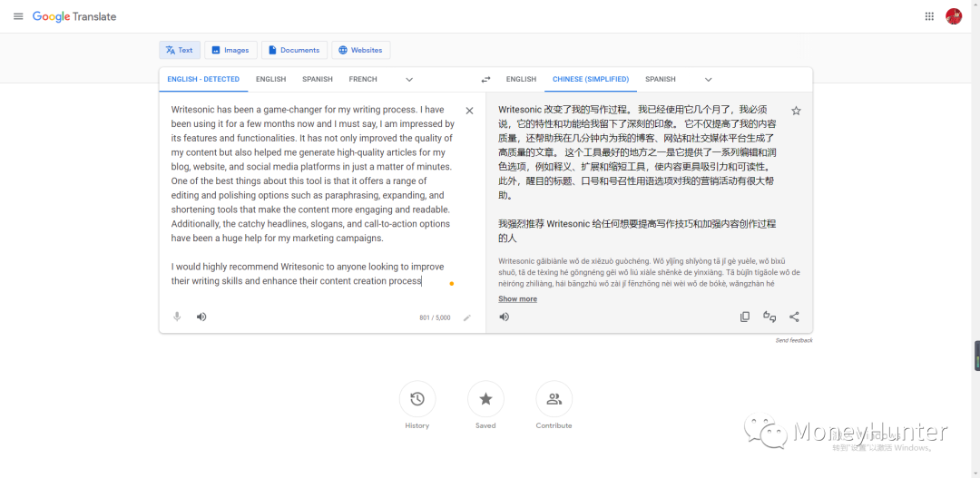The image size is (980, 478).
Task: Expand more target languages list
Action: pyautogui.click(x=708, y=79)
